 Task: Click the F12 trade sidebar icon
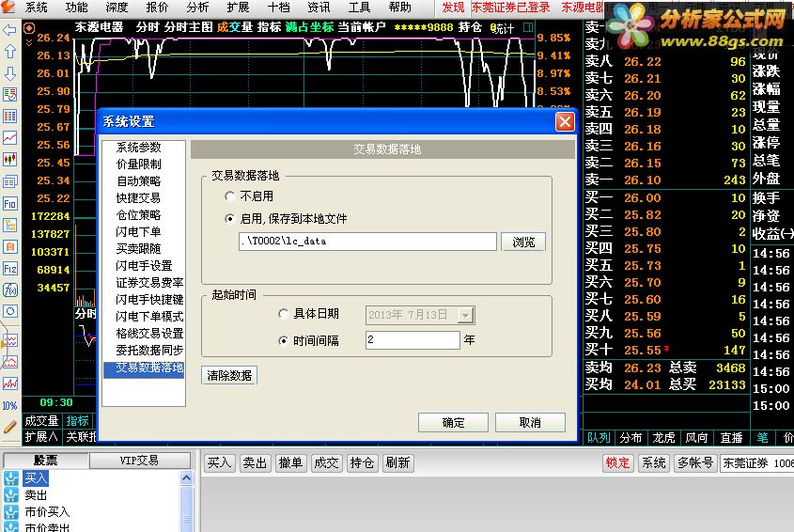9,269
